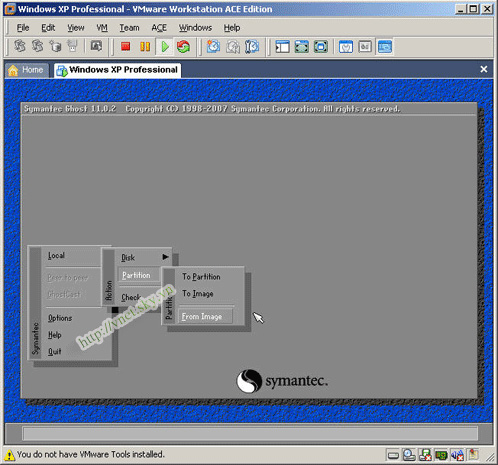Click the grayed Appliance view toolbar icon
The width and height of the screenshot is (498, 465).
coord(365,46)
